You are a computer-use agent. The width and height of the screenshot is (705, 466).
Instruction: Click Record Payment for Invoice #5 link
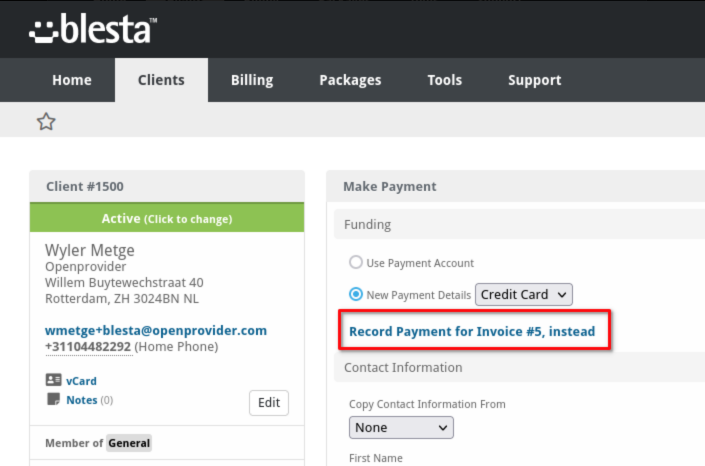[x=472, y=332]
